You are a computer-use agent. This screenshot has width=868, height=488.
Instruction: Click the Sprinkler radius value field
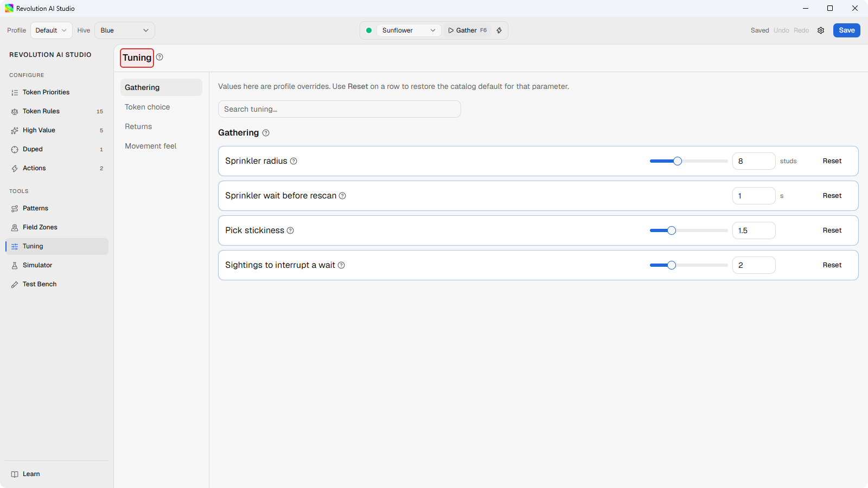754,161
